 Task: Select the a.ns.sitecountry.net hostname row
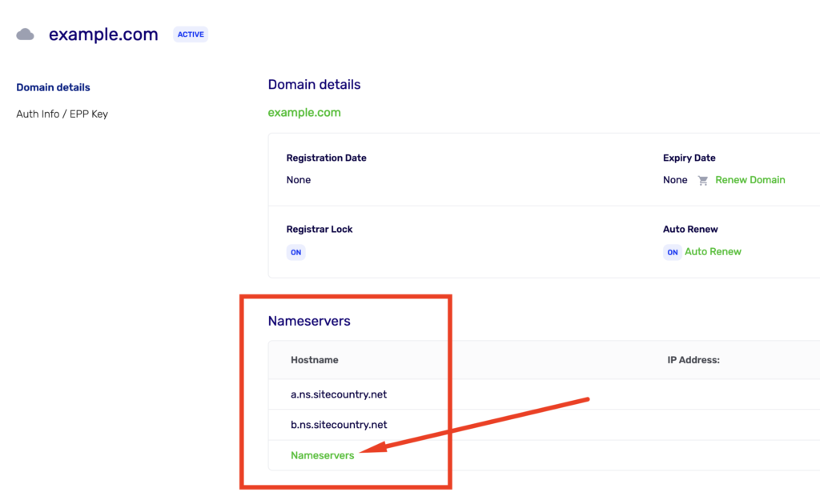point(544,394)
